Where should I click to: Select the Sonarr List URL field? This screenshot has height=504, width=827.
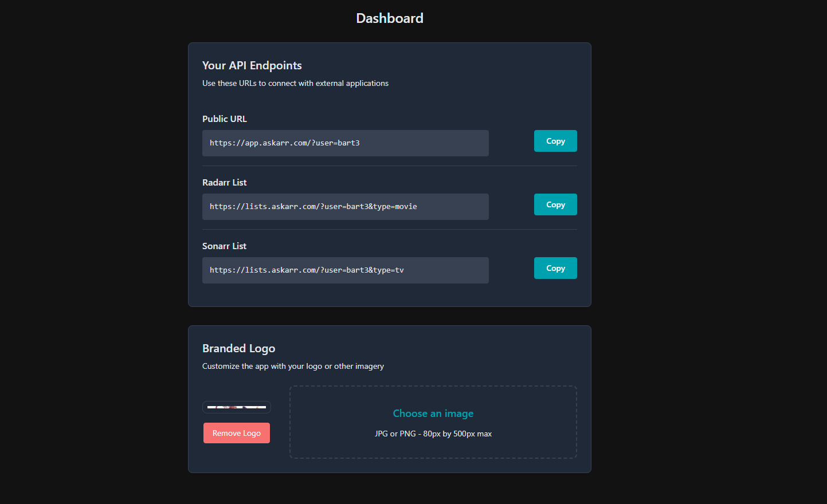point(346,270)
